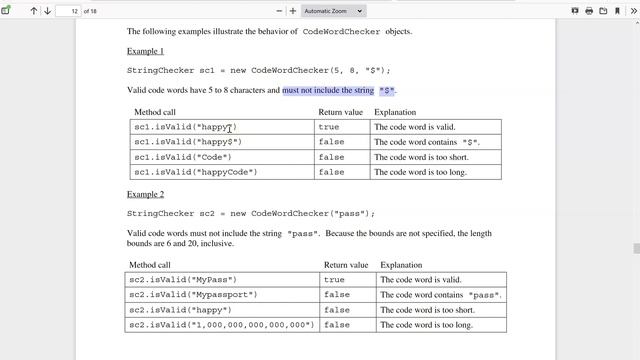640x360 pixels.
Task: Click the open file folder icon
Action: (x=603, y=11)
